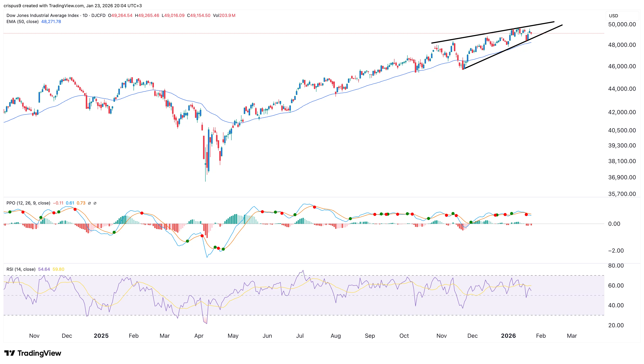This screenshot has width=644, height=364.
Task: Click the crispus9 attribution text
Action: [12, 6]
